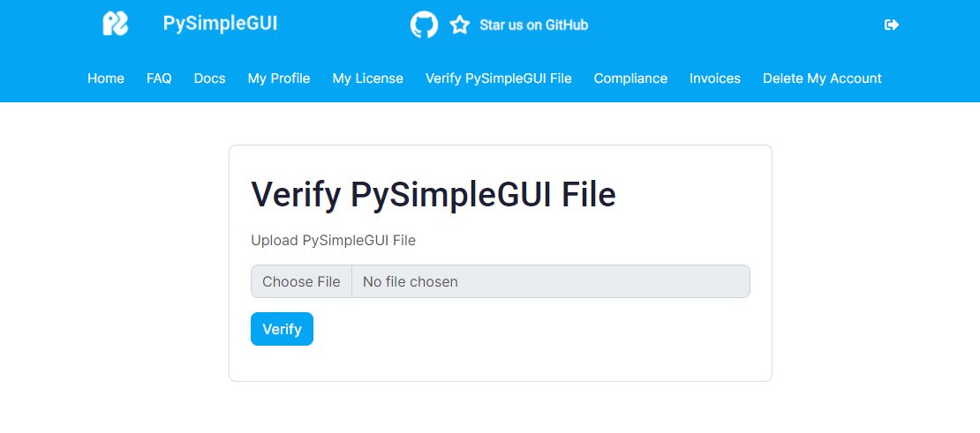Viewport: 980px width, 433px height.
Task: Click the blue Verify button
Action: click(x=282, y=329)
